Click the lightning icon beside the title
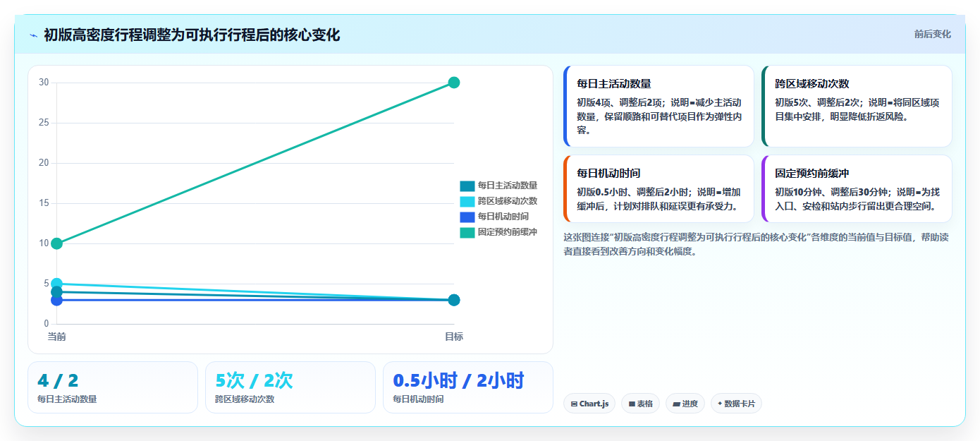Viewport: 980px width, 441px height. 33,35
